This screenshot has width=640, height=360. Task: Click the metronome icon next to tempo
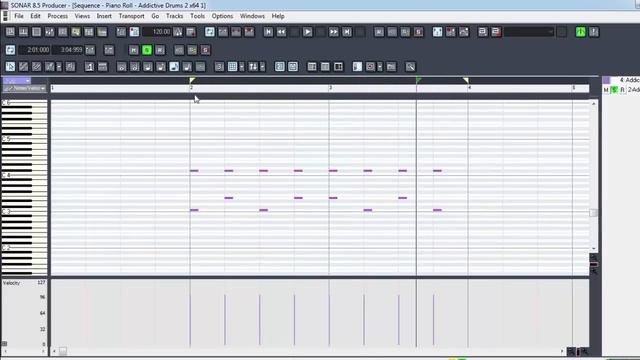(178, 32)
